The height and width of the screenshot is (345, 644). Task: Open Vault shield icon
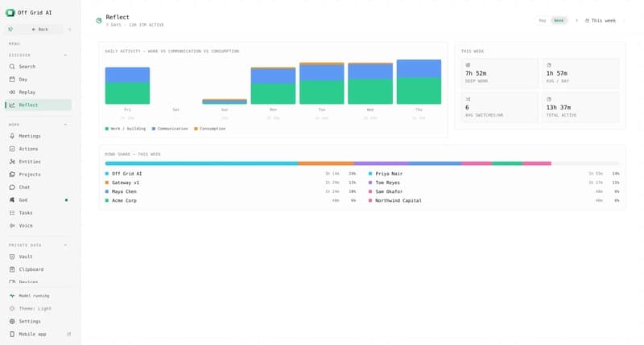(x=12, y=257)
